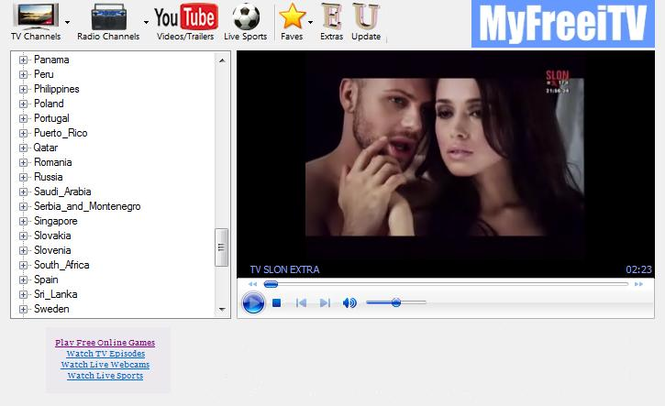Open the Watch Live Sports link
This screenshot has height=406, width=665.
[x=105, y=376]
